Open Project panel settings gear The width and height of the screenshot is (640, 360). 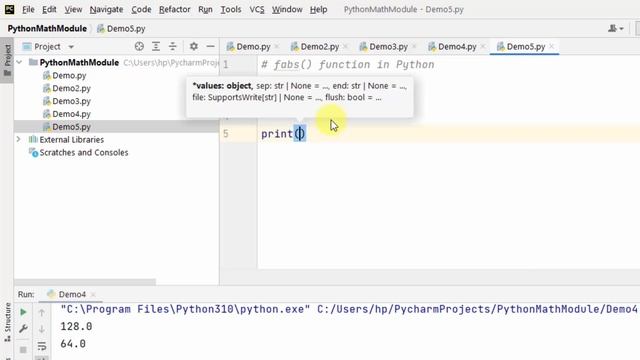[193, 47]
